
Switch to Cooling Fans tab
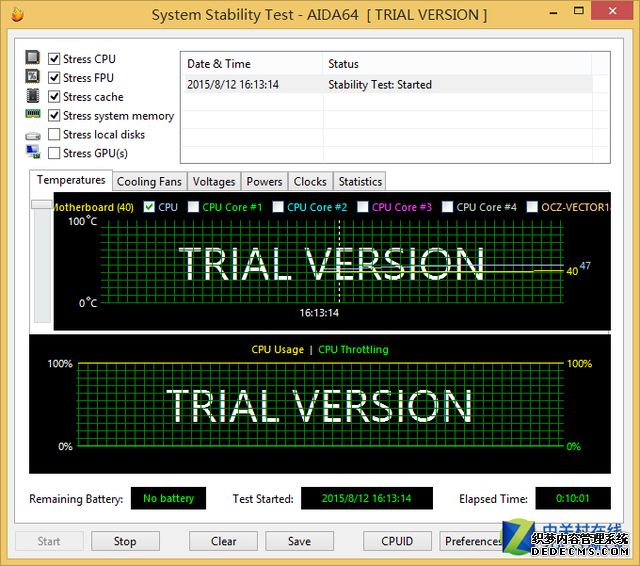(x=149, y=182)
